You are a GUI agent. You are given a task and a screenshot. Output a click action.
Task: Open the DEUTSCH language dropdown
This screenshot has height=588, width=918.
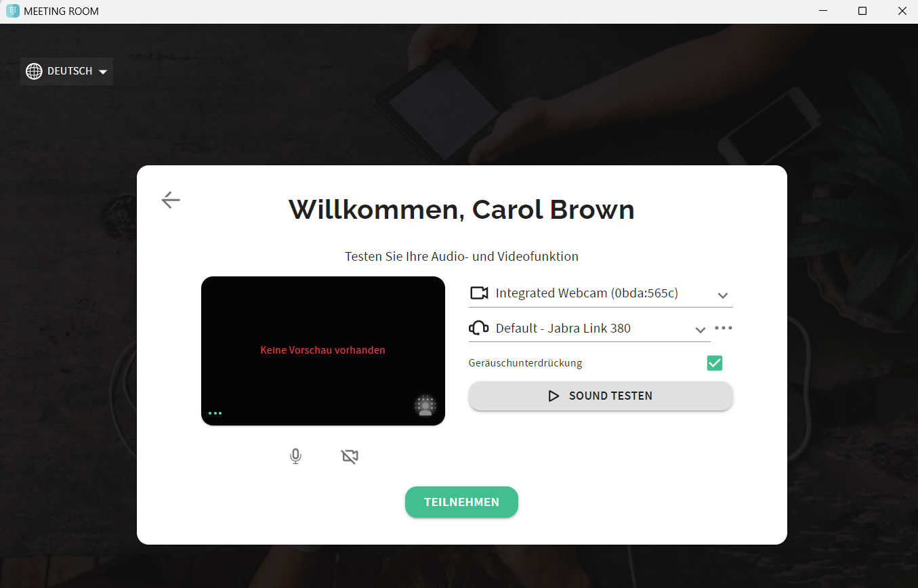tap(66, 71)
